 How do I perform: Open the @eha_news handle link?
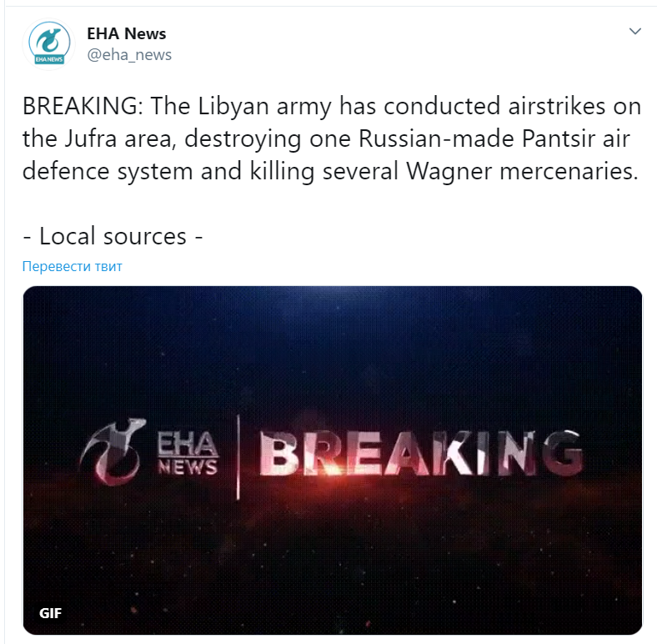pos(129,55)
